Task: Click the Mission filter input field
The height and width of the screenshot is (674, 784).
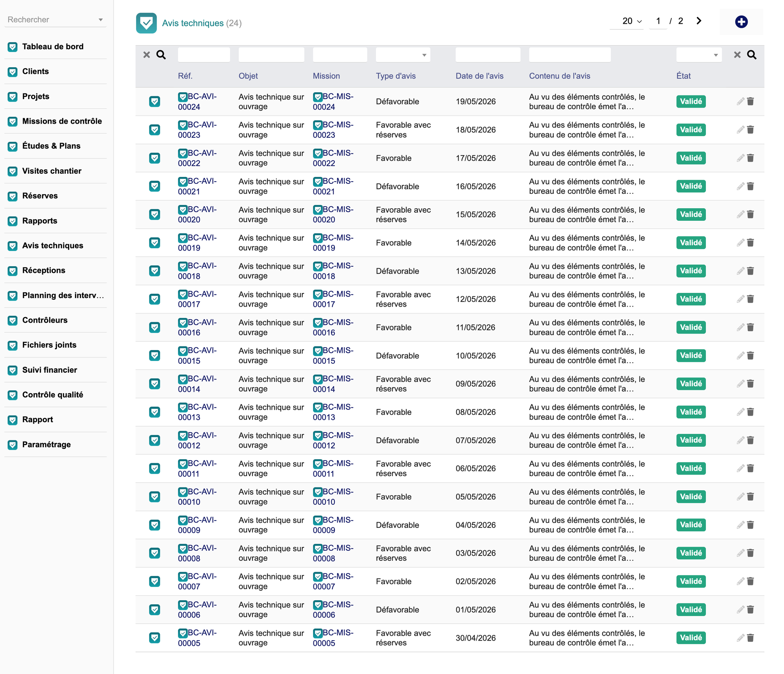Action: (340, 55)
